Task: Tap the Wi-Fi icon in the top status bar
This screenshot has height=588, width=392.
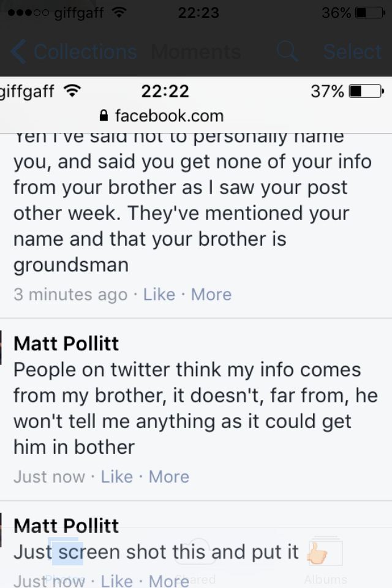Action: pos(119,13)
